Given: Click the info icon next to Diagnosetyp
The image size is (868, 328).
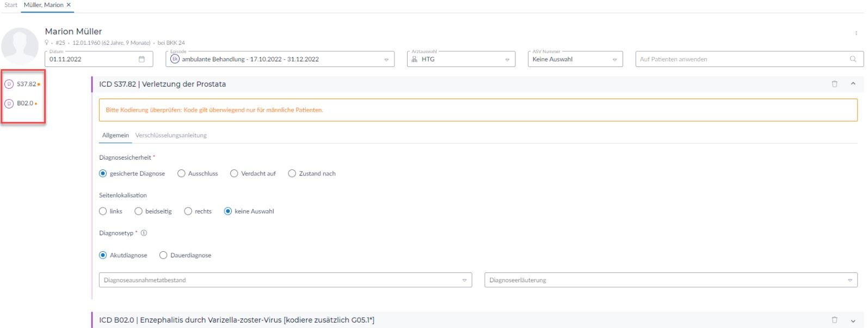Looking at the screenshot, I should [144, 233].
